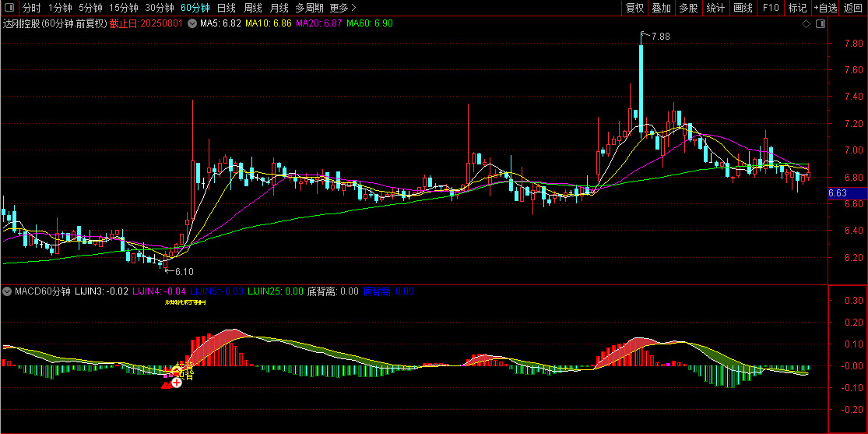
Task: Toggle the right sidebar panel icon
Action: point(821,24)
